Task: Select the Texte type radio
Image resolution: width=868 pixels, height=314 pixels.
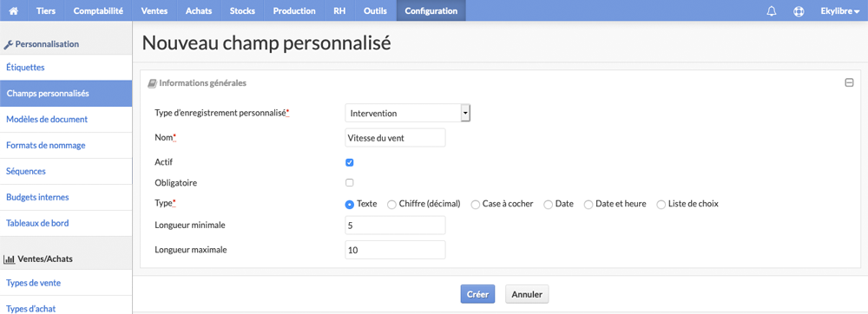Action: click(x=349, y=204)
